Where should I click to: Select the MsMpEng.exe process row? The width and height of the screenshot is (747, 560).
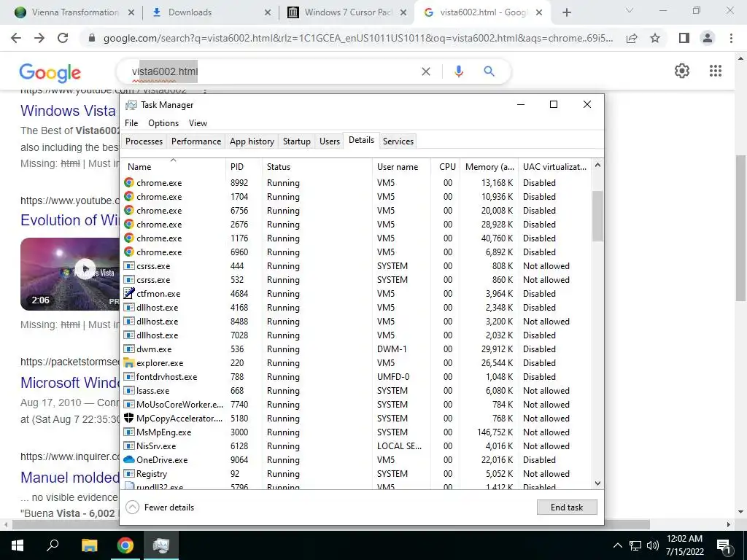[356, 432]
